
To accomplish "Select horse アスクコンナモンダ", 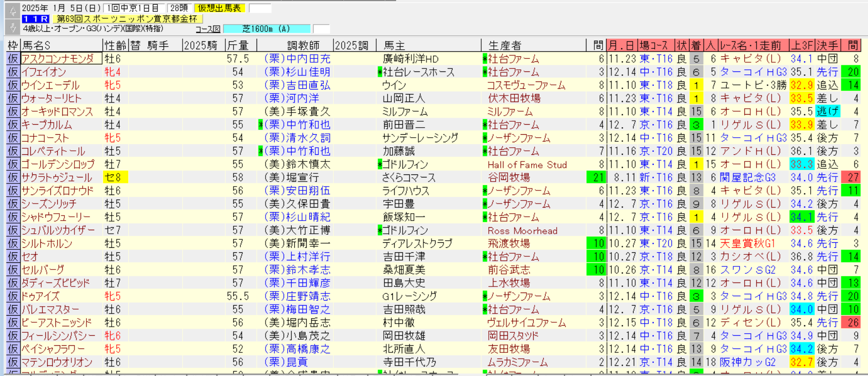I will tap(60, 58).
